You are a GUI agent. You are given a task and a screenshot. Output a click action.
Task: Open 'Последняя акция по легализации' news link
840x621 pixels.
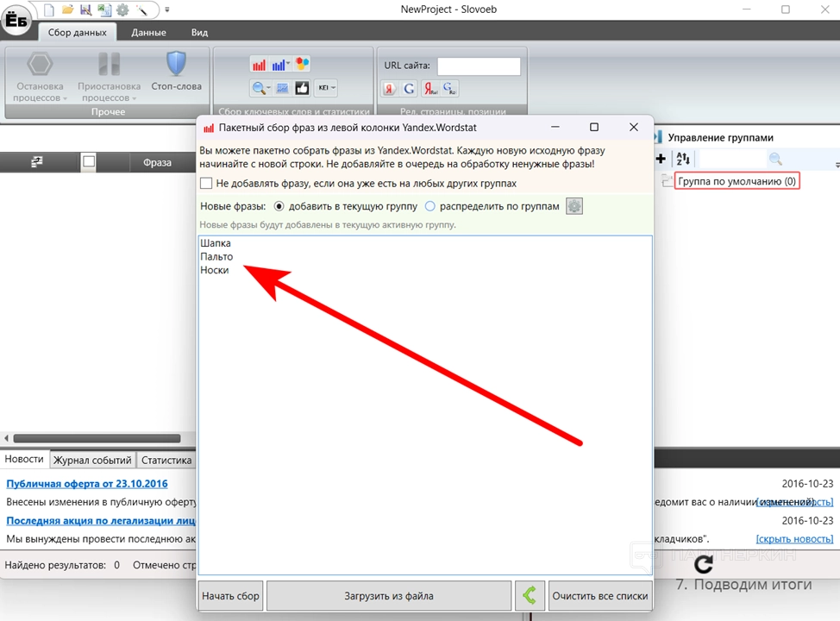(101, 521)
